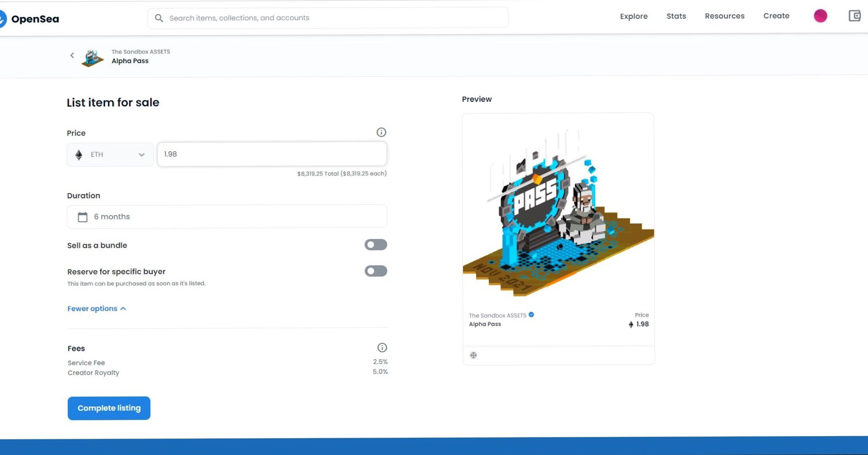The height and width of the screenshot is (455, 868).
Task: Click the OpenSea logo
Action: [29, 18]
